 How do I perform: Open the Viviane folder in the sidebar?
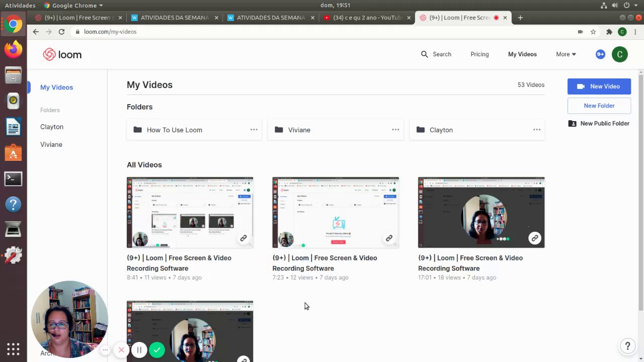tap(51, 144)
